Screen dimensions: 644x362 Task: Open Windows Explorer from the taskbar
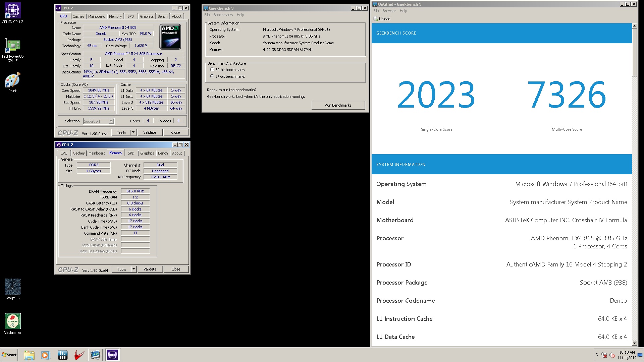(29, 355)
